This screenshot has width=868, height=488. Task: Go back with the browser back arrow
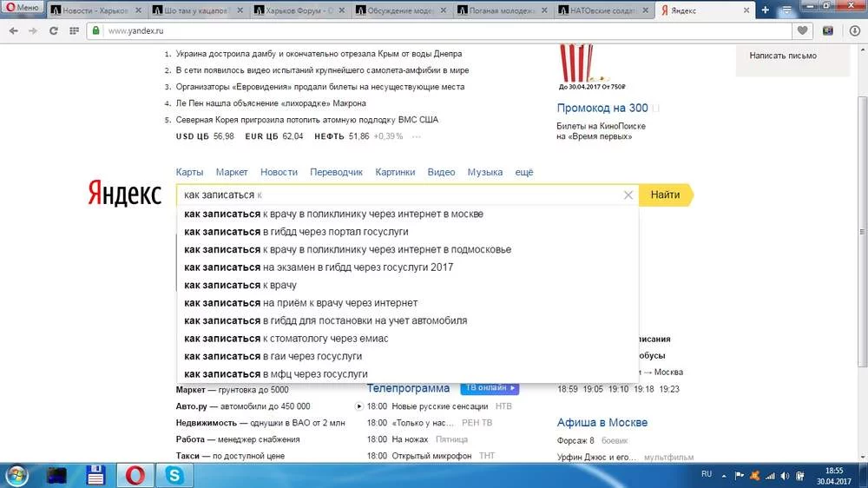coord(14,31)
